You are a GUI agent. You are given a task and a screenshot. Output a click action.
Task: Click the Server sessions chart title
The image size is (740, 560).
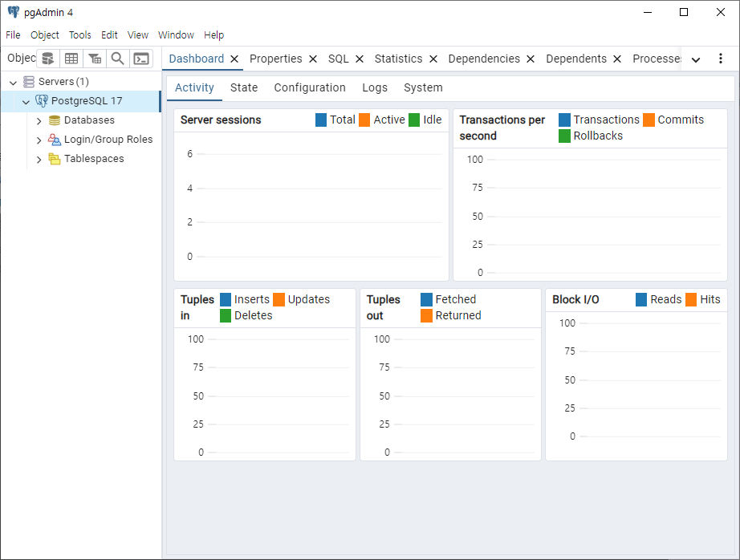point(221,120)
